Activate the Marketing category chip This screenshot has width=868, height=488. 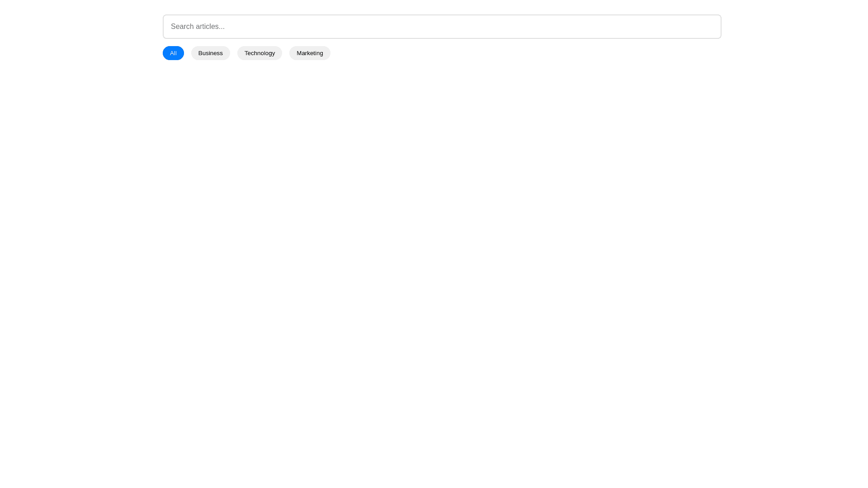310,53
